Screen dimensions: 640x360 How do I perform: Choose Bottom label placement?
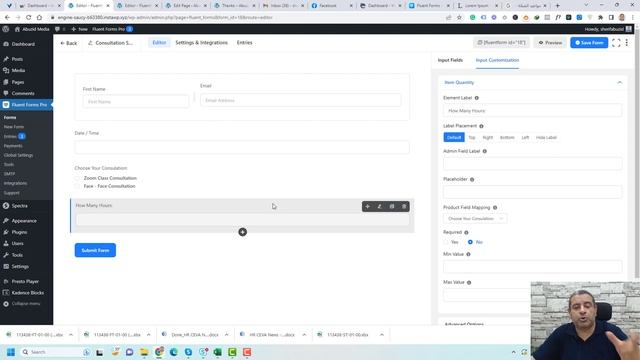coord(507,138)
